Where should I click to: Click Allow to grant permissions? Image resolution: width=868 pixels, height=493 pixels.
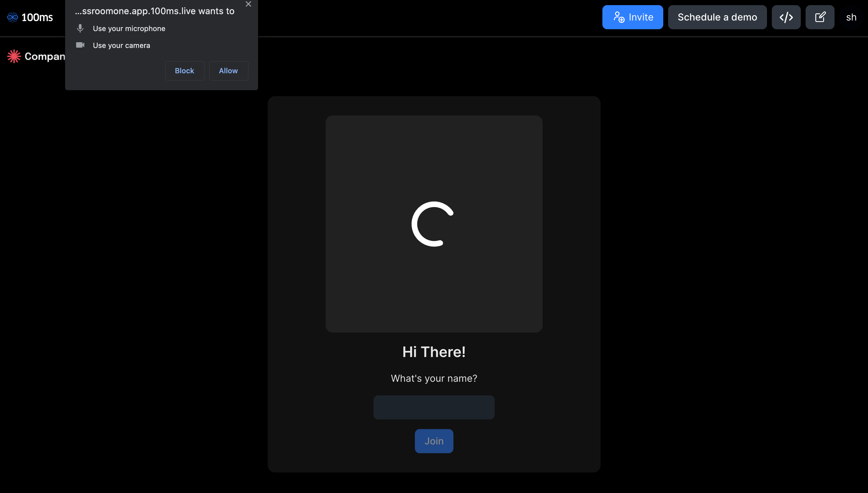228,70
